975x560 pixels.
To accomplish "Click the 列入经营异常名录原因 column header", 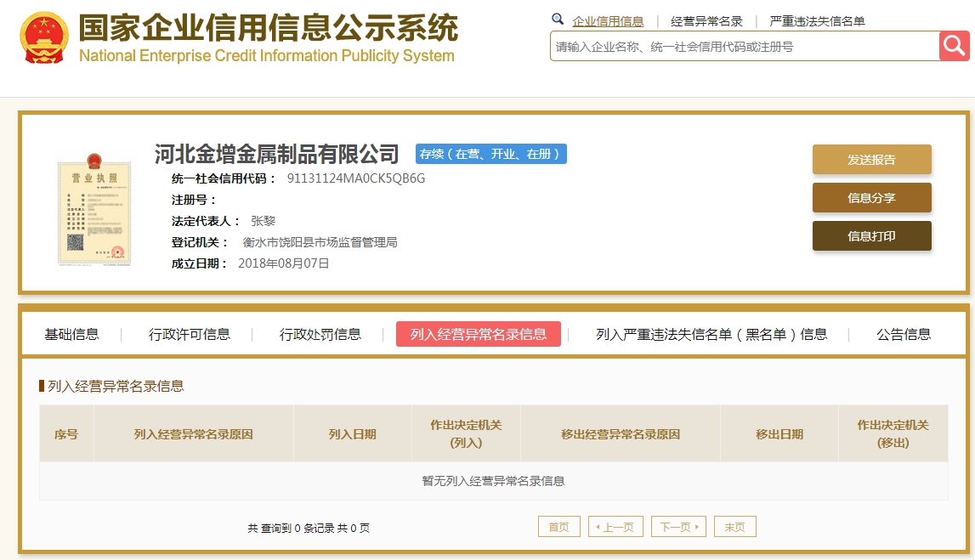I will 193,434.
